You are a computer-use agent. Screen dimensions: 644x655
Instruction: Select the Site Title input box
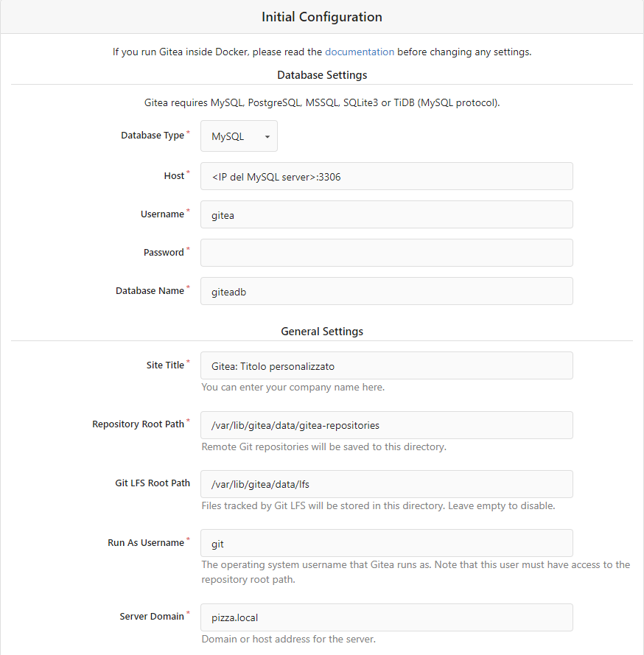click(x=387, y=365)
